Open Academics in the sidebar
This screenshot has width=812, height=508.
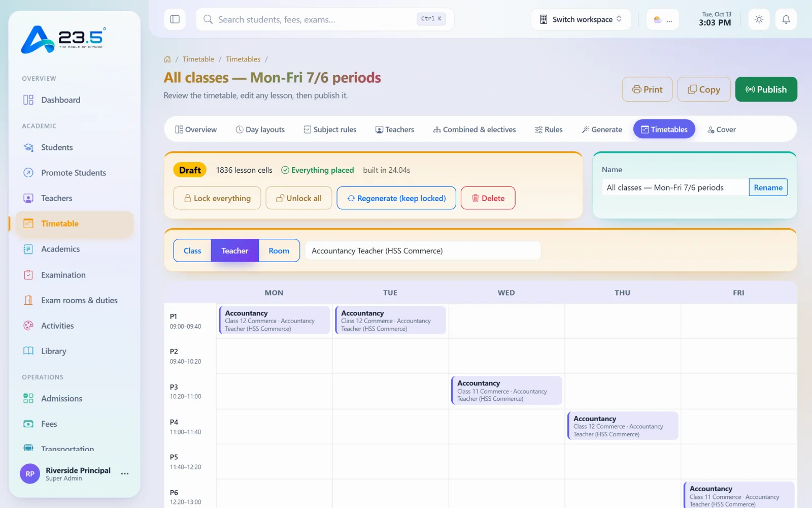click(75, 249)
